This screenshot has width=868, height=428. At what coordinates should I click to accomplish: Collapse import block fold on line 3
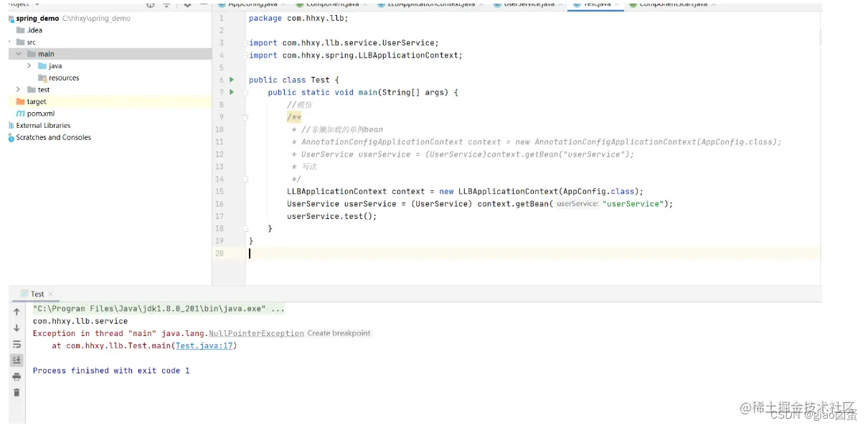click(245, 43)
